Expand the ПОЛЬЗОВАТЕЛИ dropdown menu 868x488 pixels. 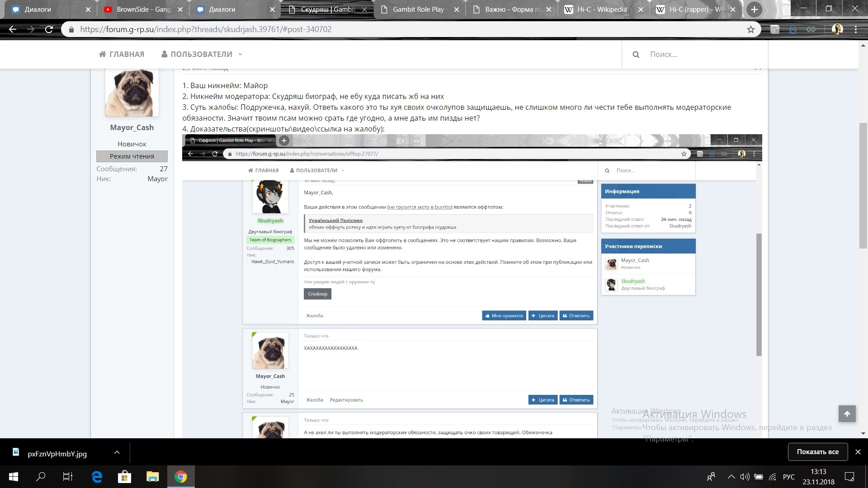(x=240, y=55)
